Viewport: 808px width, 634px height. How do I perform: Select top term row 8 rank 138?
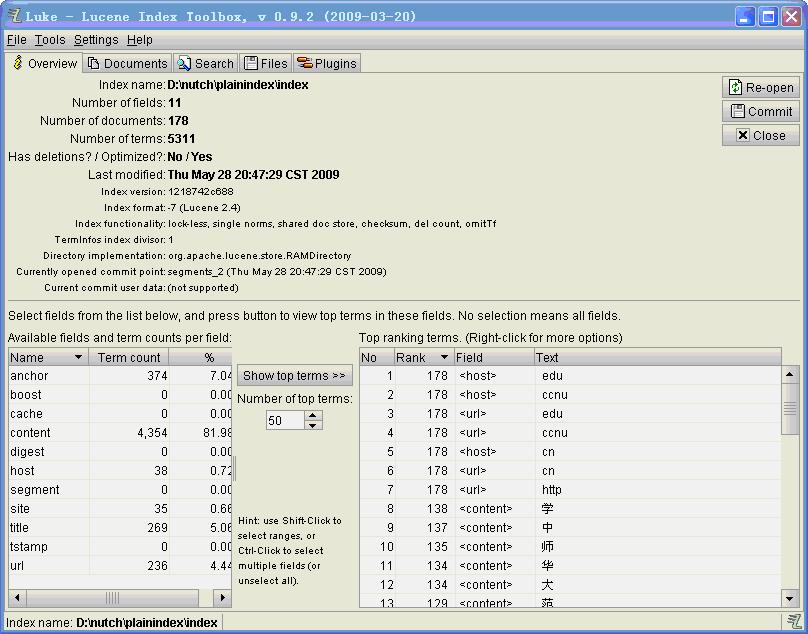tap(570, 509)
